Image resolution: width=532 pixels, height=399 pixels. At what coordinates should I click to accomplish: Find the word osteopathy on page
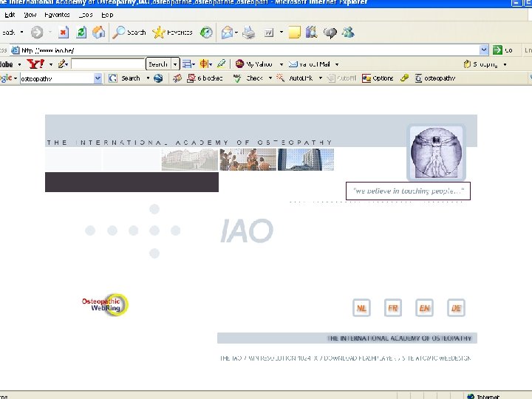435,78
